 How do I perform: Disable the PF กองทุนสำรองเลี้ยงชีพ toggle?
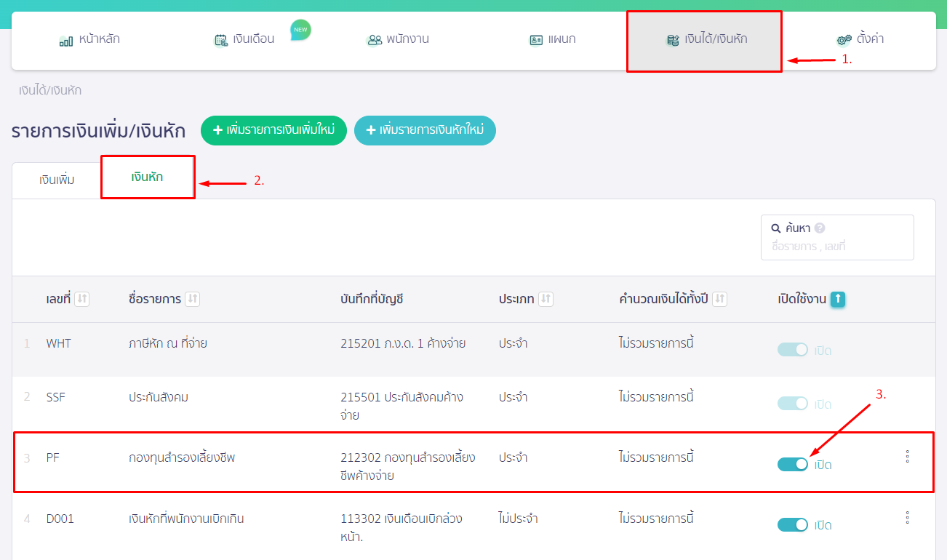pos(792,464)
